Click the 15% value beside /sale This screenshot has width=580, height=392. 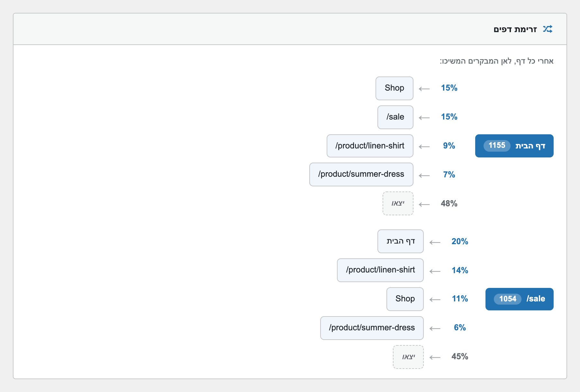point(449,117)
